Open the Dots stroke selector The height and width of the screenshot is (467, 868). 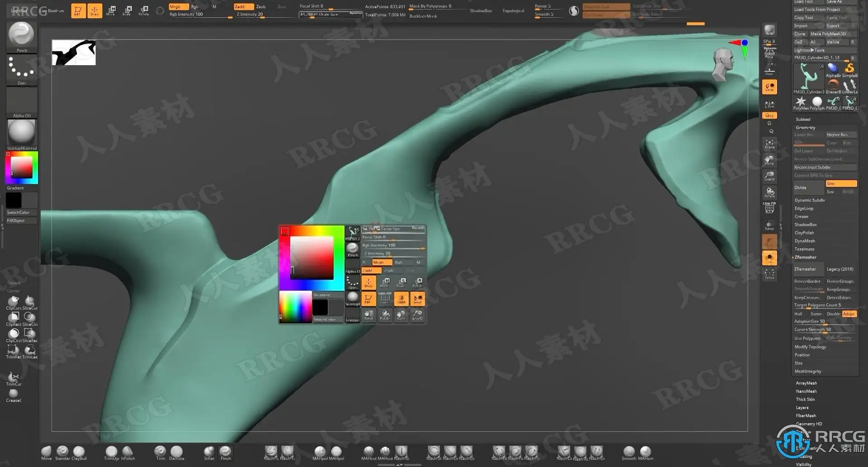[x=22, y=70]
